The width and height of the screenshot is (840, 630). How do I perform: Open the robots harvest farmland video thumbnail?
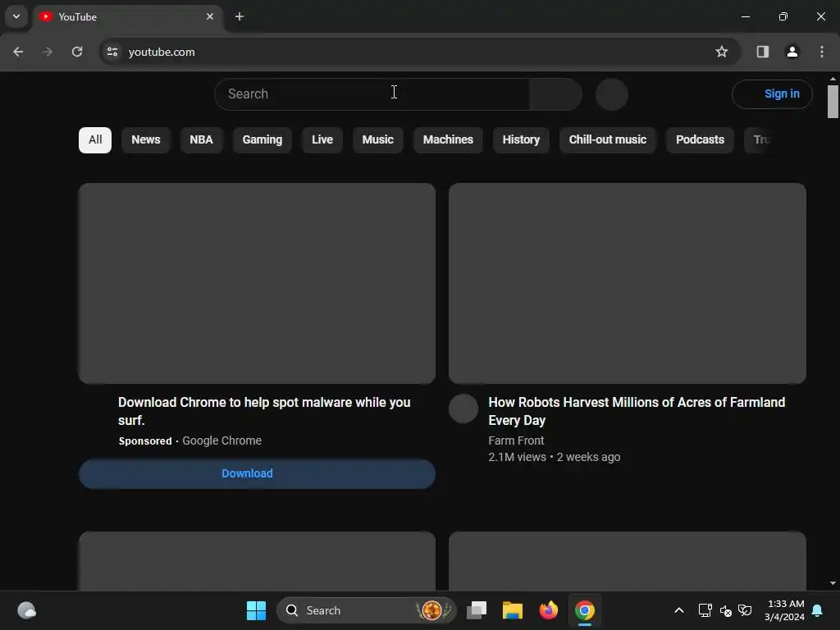[628, 283]
